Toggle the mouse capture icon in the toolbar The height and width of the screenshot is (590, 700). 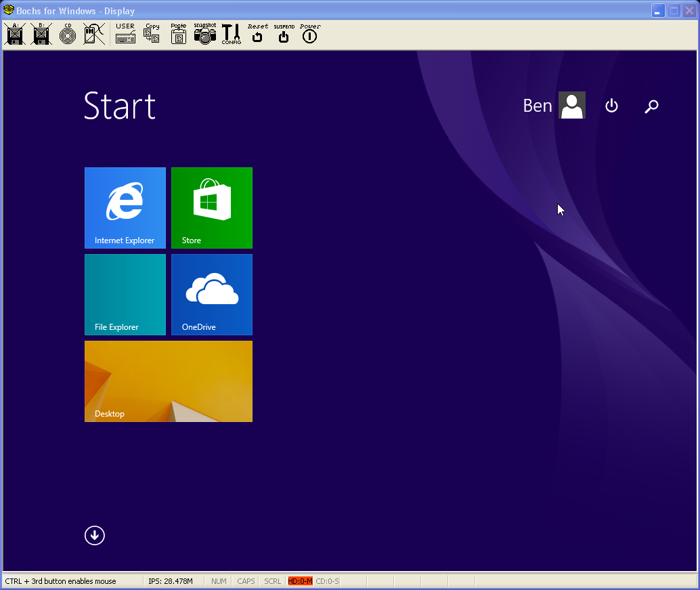click(94, 34)
